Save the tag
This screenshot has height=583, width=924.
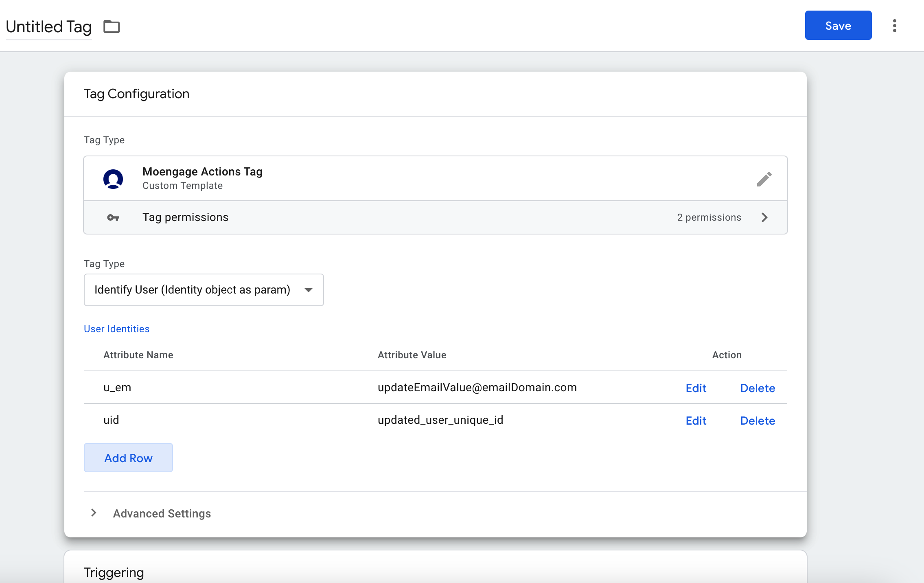click(x=838, y=25)
